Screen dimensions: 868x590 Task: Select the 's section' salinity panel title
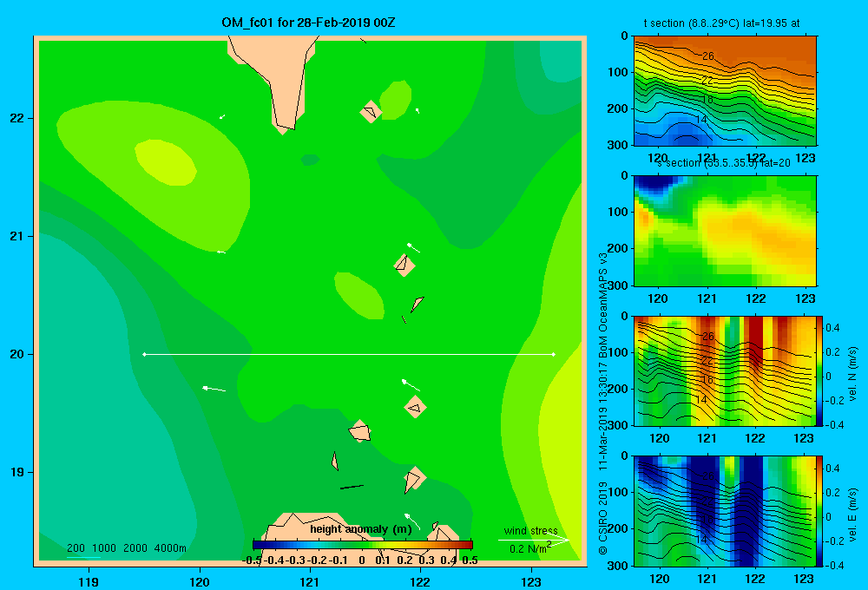[x=724, y=163]
